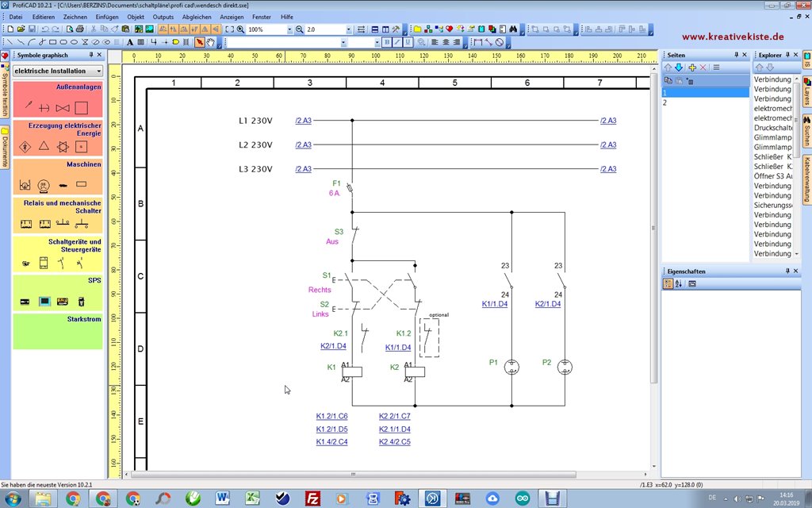Viewport: 812px width, 508px height.
Task: Select the ellipse drawing tool
Action: point(74,42)
